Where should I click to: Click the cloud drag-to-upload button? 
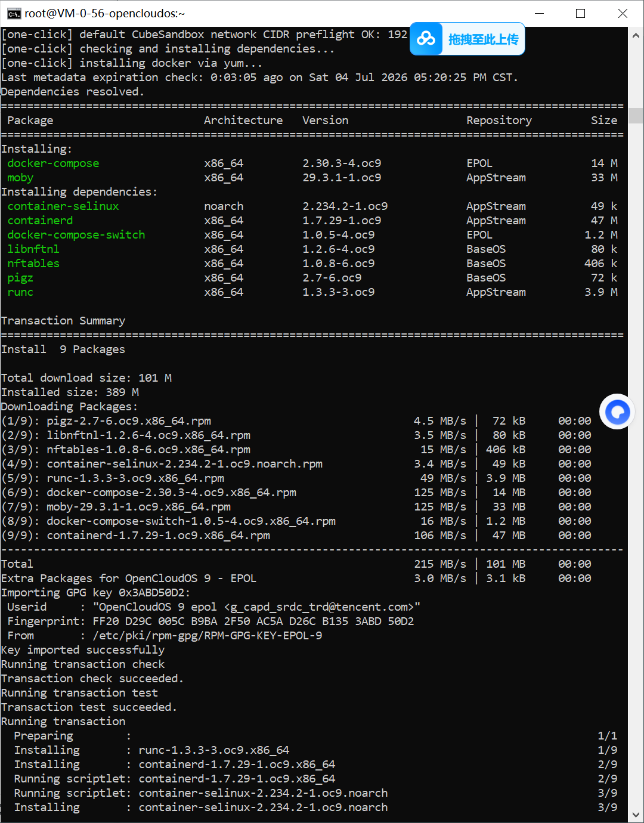(467, 39)
